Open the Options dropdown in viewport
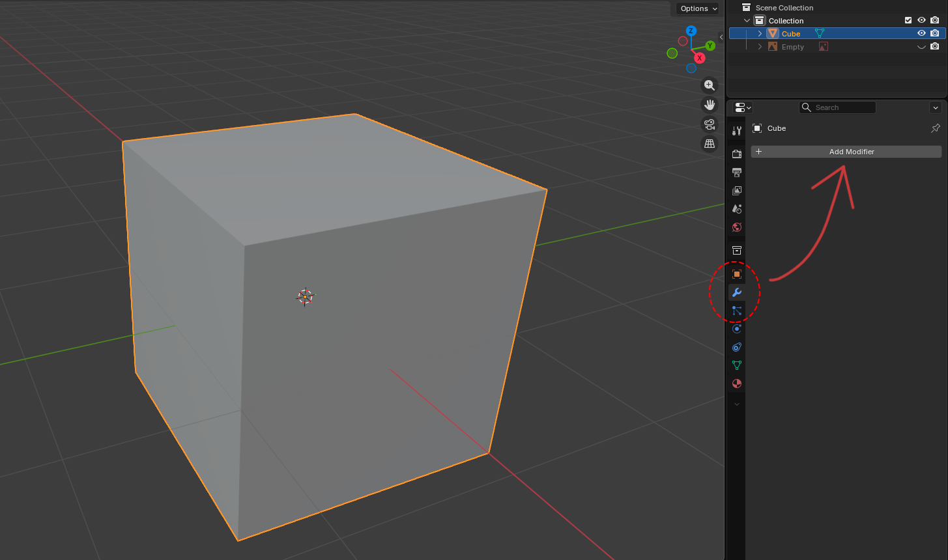The image size is (948, 560). (x=698, y=8)
